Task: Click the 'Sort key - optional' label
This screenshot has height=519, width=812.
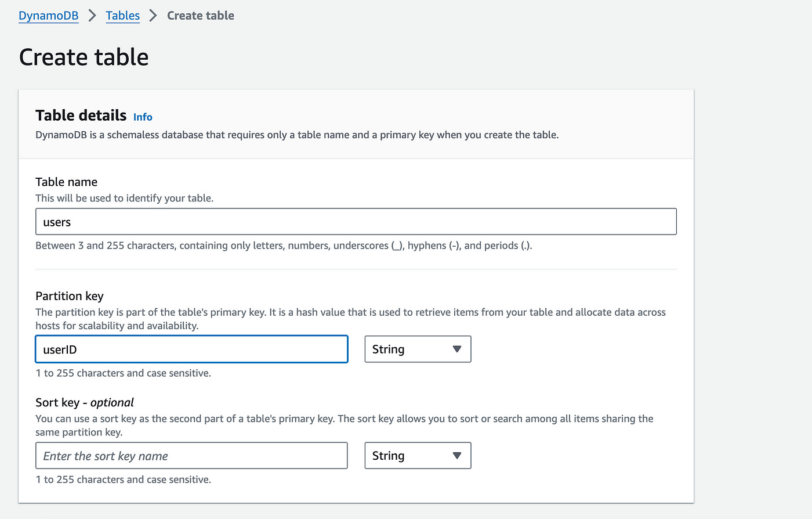Action: [85, 402]
